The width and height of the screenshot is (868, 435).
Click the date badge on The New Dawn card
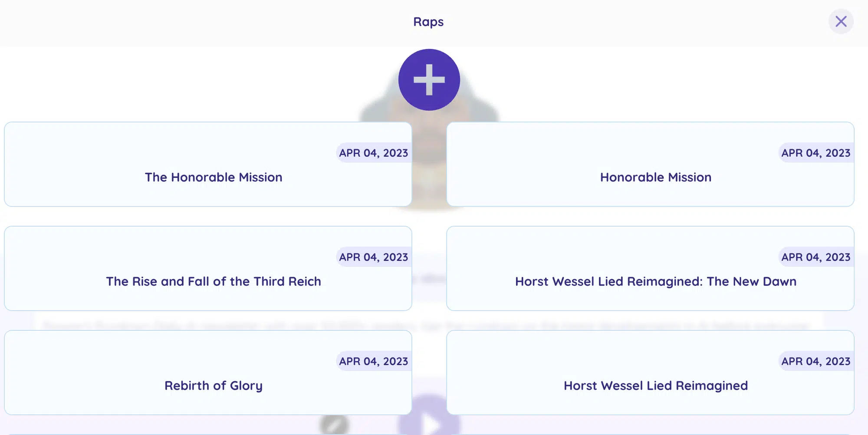pos(816,257)
